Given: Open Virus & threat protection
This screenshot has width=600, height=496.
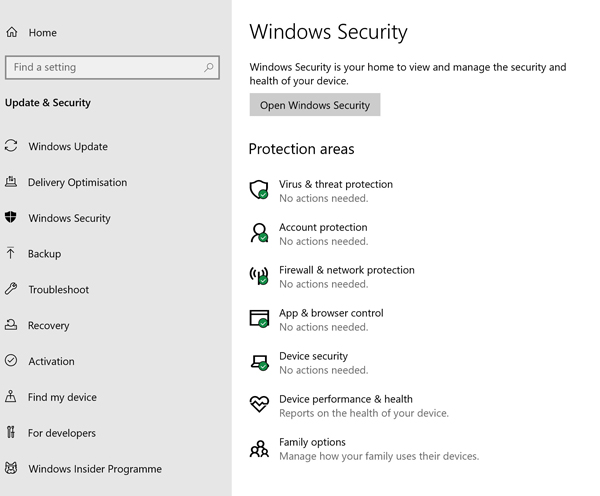Looking at the screenshot, I should tap(336, 184).
